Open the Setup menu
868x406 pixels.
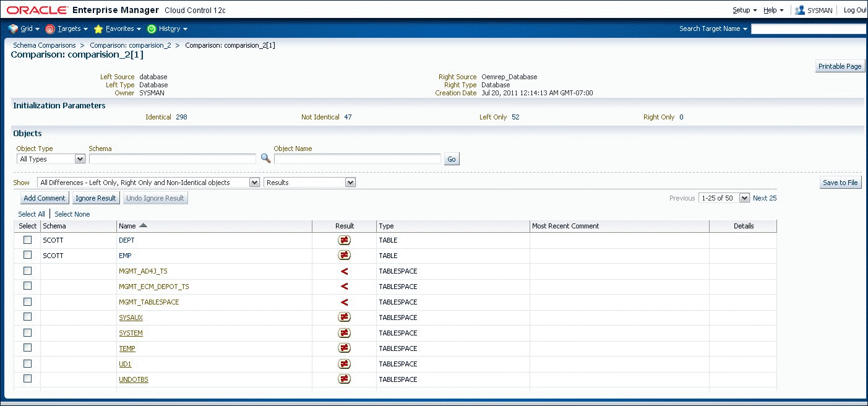745,10
